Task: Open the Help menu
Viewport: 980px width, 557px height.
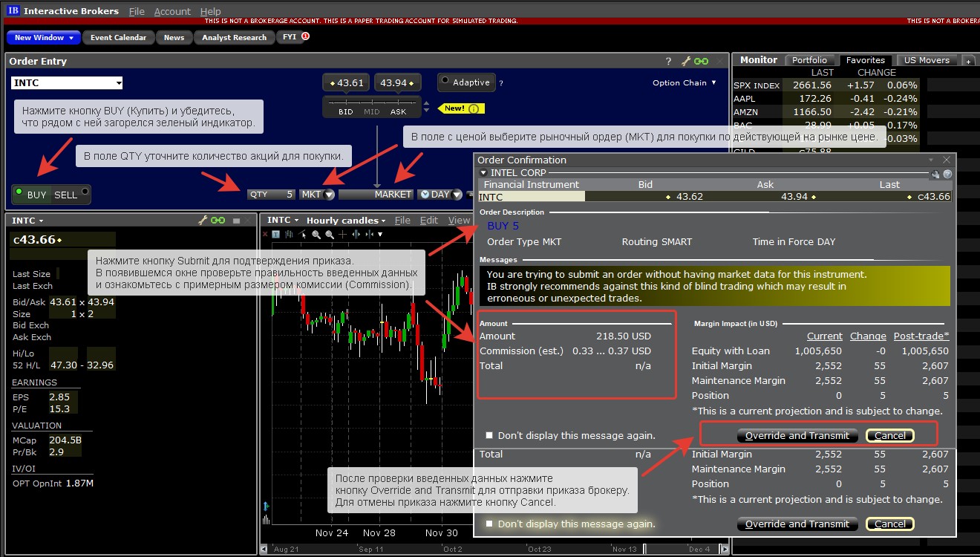Action: click(x=211, y=11)
